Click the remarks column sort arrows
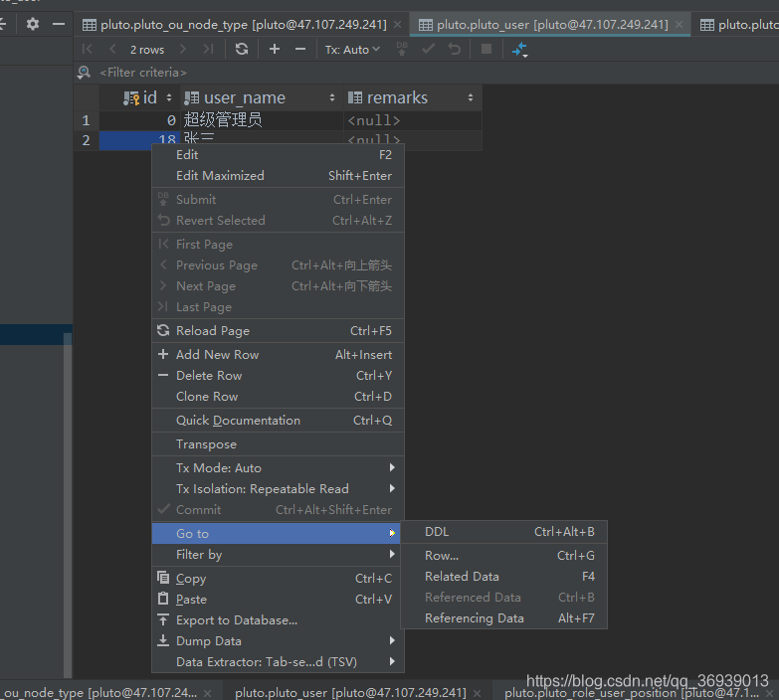 click(470, 97)
